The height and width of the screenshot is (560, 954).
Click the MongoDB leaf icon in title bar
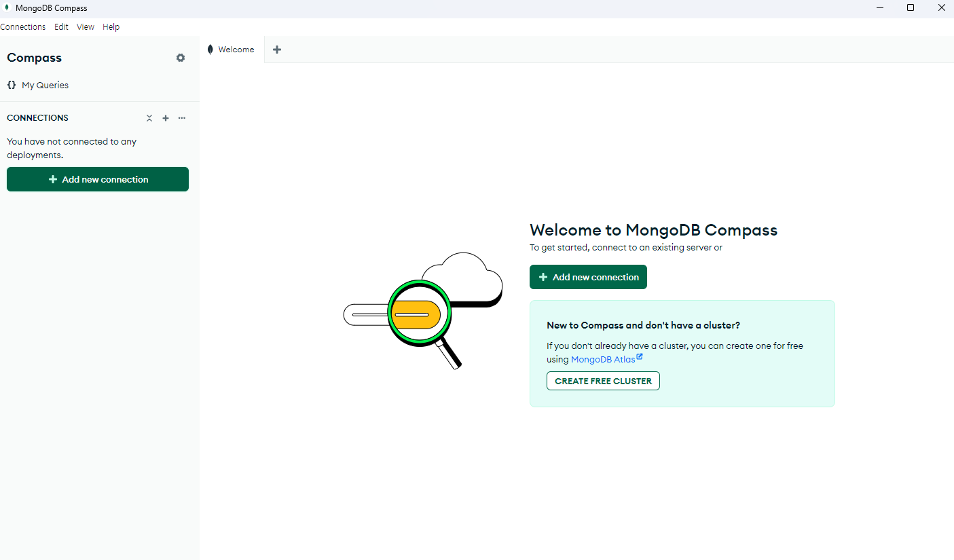pyautogui.click(x=7, y=8)
